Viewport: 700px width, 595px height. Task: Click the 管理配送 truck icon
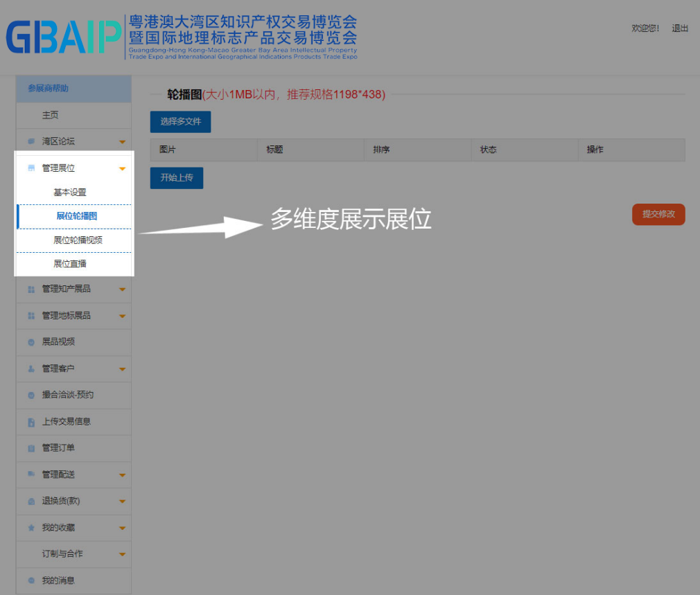(x=31, y=474)
